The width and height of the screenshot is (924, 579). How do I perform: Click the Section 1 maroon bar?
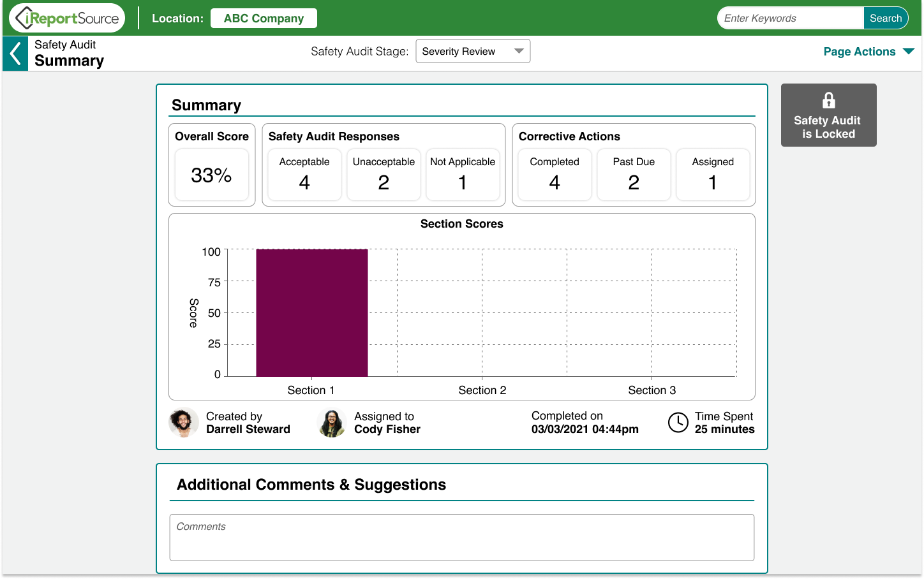pyautogui.click(x=312, y=312)
